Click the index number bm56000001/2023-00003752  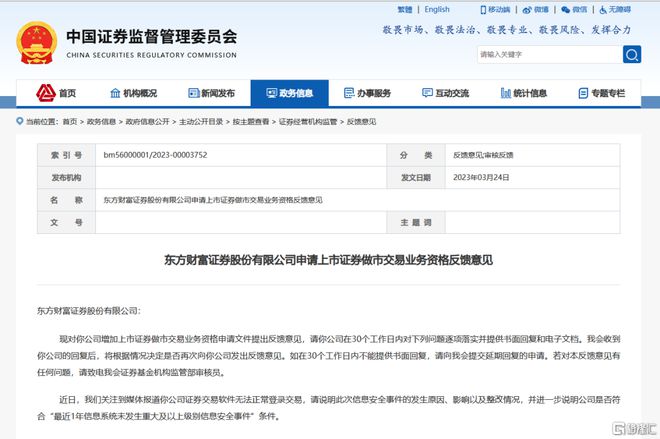tap(155, 155)
